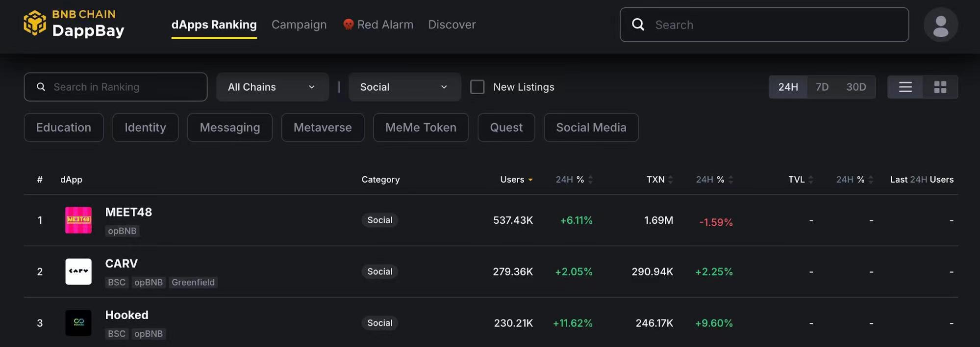This screenshot has height=347, width=980.
Task: Enable the New Listings checkbox
Action: tap(477, 87)
